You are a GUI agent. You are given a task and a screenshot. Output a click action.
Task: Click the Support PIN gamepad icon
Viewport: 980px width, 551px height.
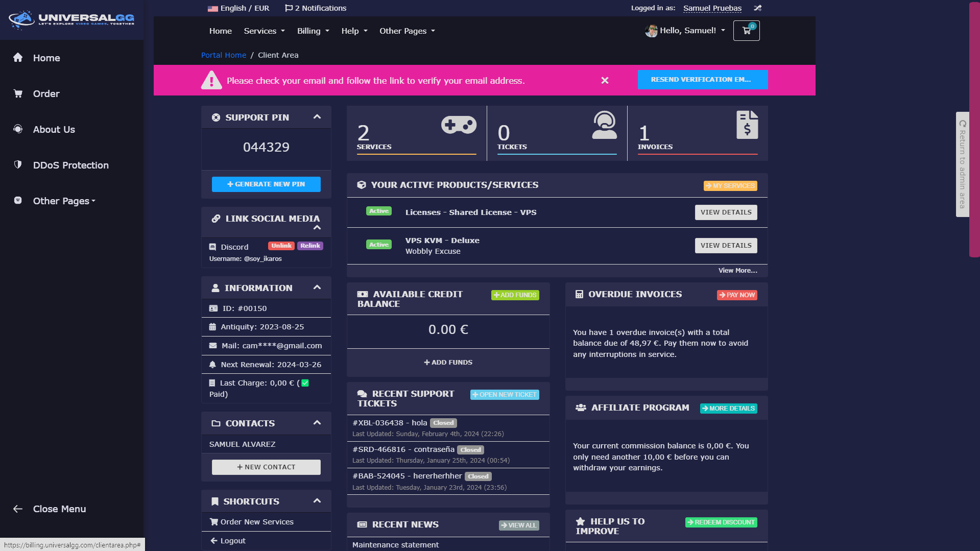(x=216, y=117)
